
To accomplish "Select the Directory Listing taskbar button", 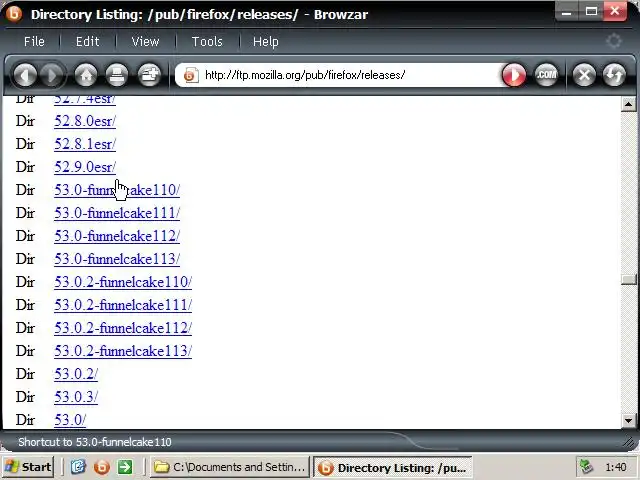I will pos(392,467).
